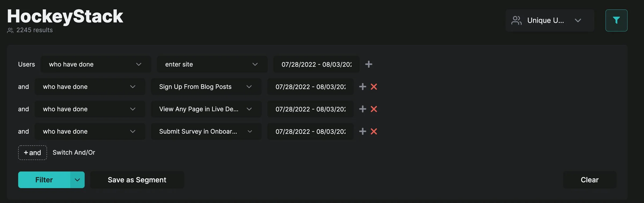Add condition after the enter site row

369,64
